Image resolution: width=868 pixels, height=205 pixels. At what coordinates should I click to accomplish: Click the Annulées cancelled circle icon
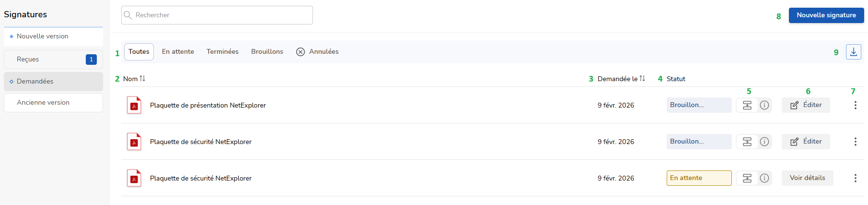(x=301, y=52)
